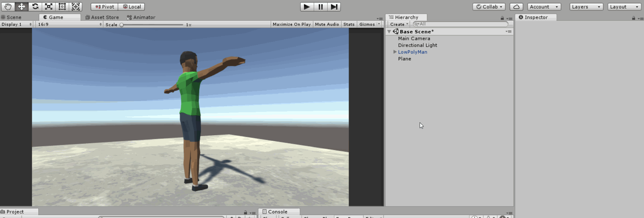Open the Animator tab

click(141, 17)
